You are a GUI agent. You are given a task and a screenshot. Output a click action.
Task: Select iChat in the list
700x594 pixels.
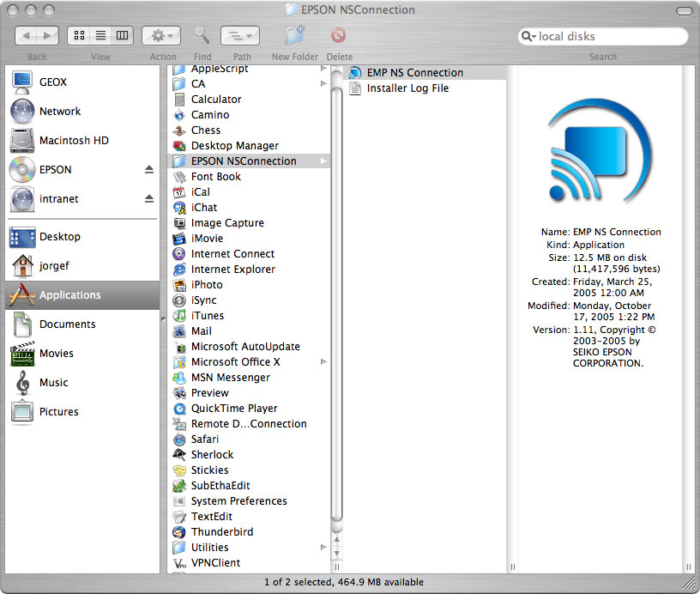249,207
